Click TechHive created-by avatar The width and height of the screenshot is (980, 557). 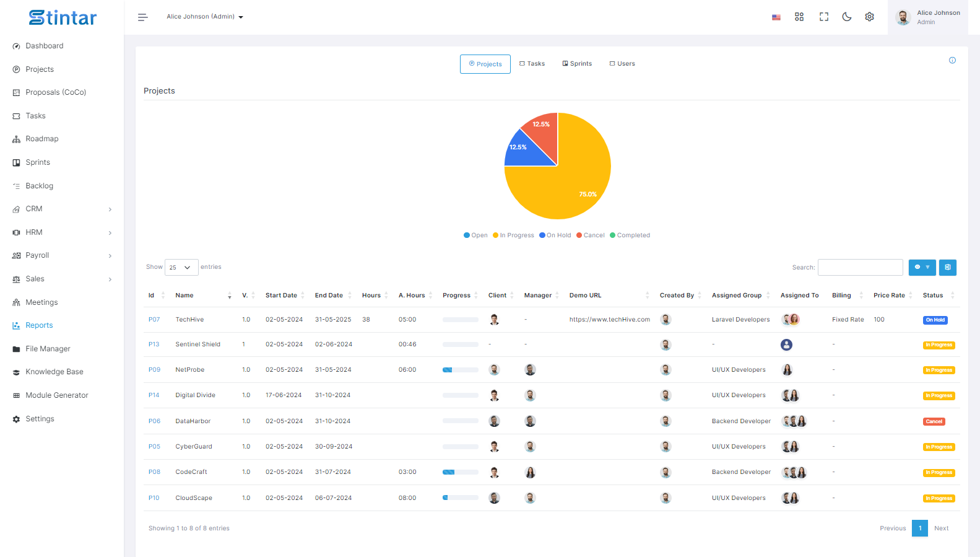coord(666,320)
